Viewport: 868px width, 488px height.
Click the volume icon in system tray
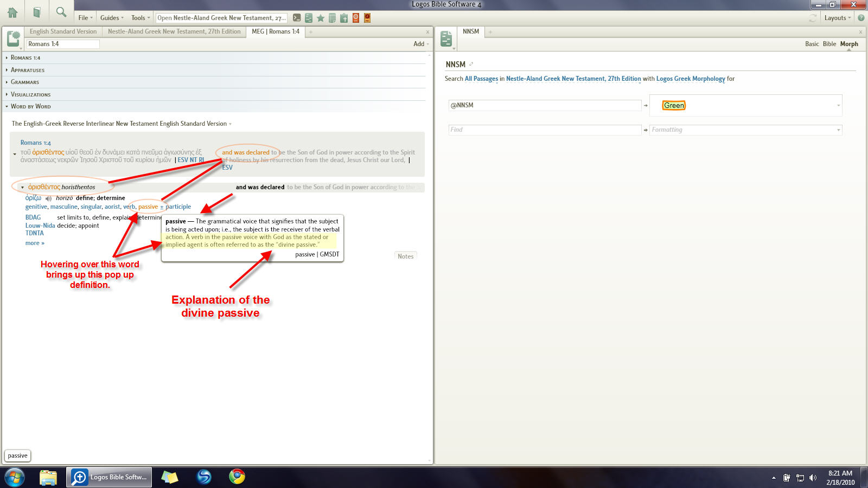pyautogui.click(x=813, y=478)
